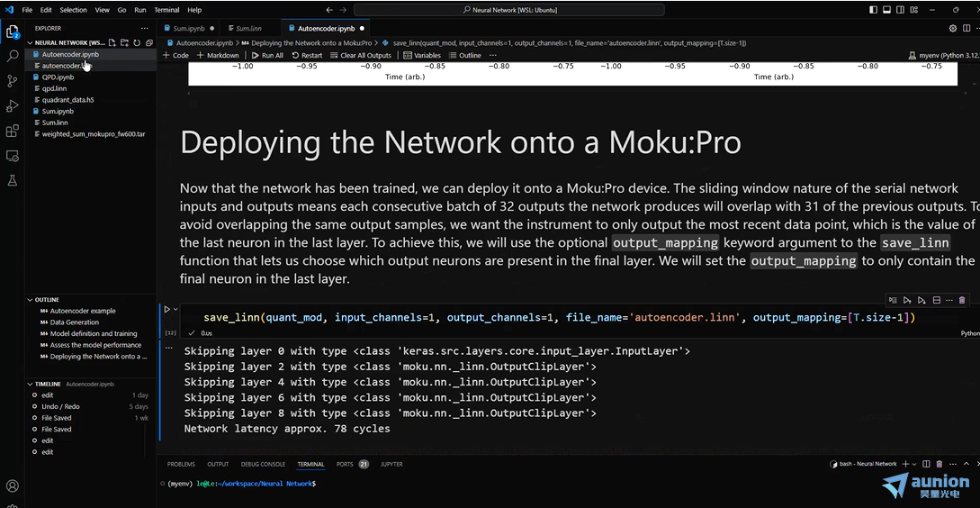
Task: Jump to Data Generation in outline
Action: 75,322
